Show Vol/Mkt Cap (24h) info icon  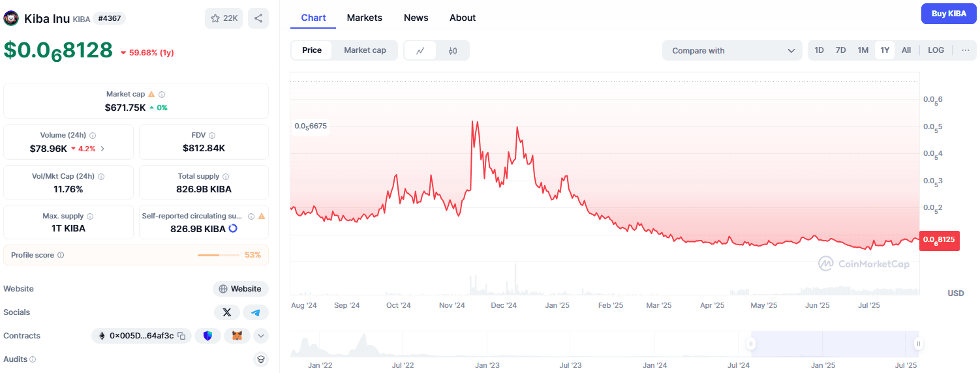tap(101, 177)
